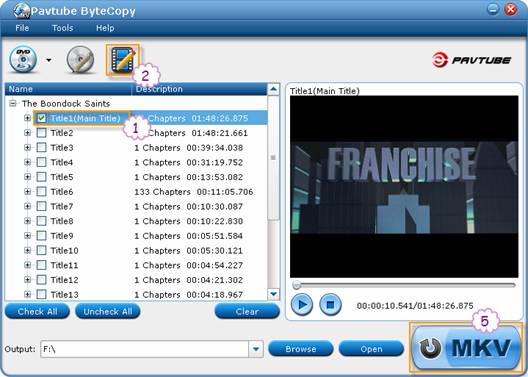Viewport: 528px width, 377px height.
Task: Check the Title4 checkbox
Action: (x=41, y=162)
